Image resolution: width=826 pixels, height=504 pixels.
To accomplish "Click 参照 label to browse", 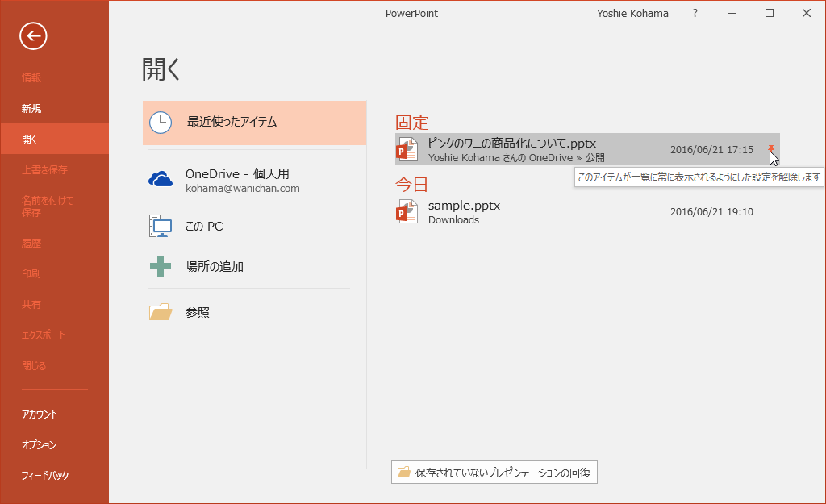I will coord(198,312).
